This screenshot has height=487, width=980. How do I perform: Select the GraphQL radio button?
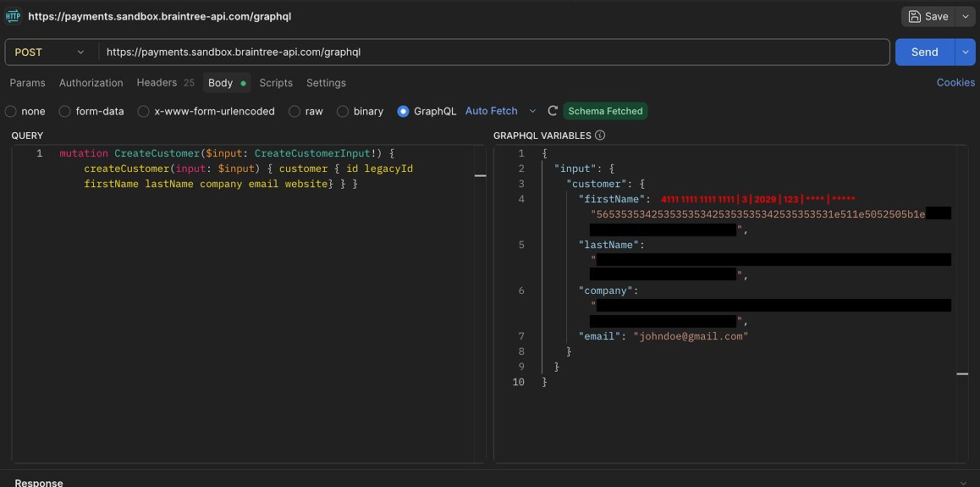click(x=403, y=111)
